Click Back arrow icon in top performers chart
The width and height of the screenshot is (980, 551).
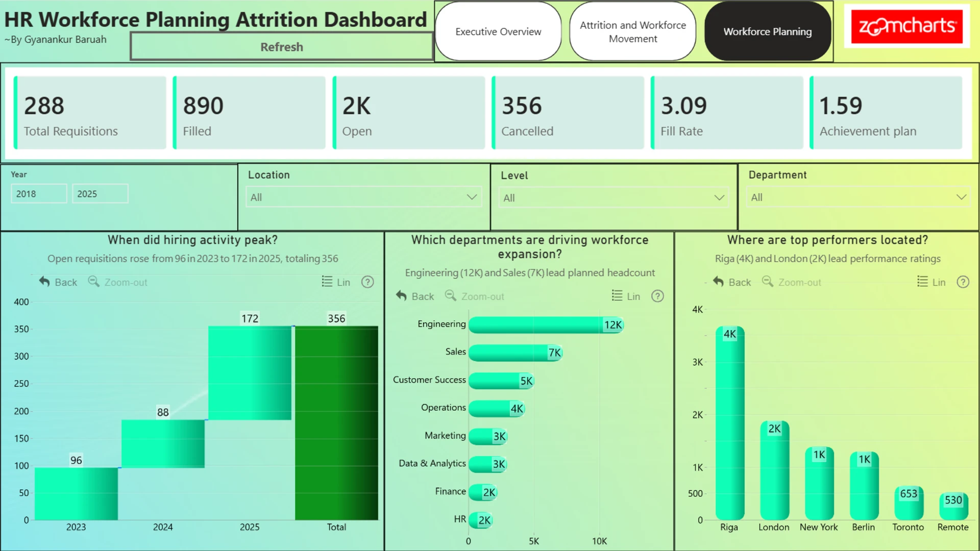(718, 282)
